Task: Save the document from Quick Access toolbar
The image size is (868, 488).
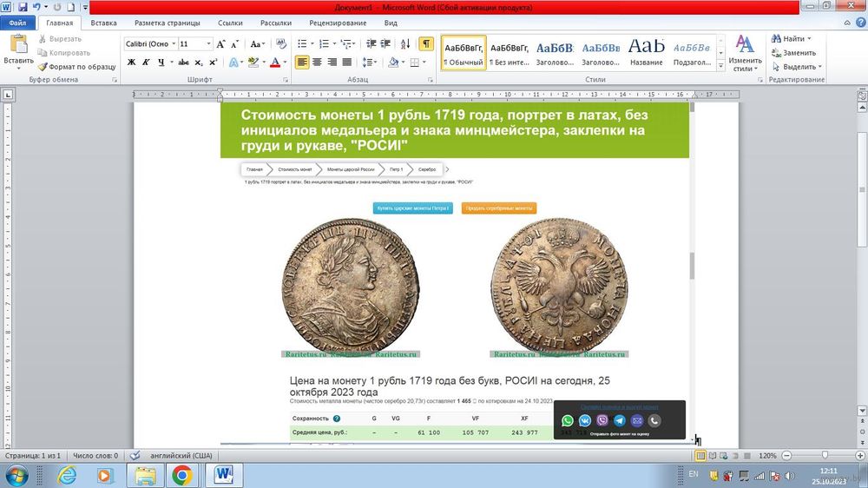Action: click(x=23, y=7)
